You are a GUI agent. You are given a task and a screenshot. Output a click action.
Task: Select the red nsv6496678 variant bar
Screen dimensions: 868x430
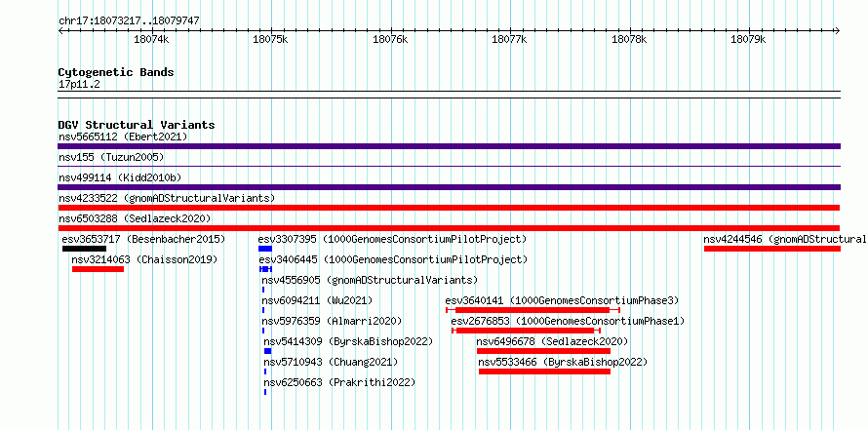(543, 351)
